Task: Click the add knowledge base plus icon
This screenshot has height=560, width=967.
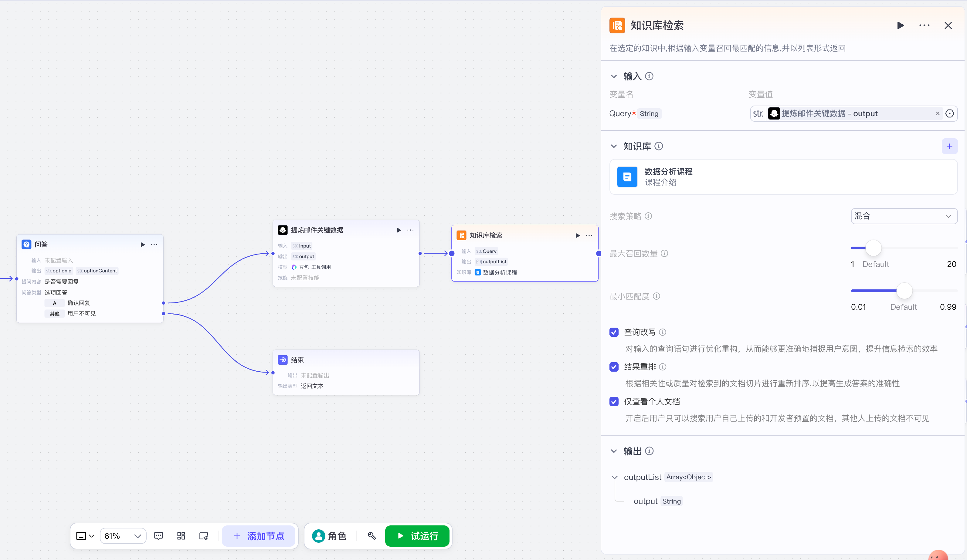Action: pyautogui.click(x=949, y=146)
